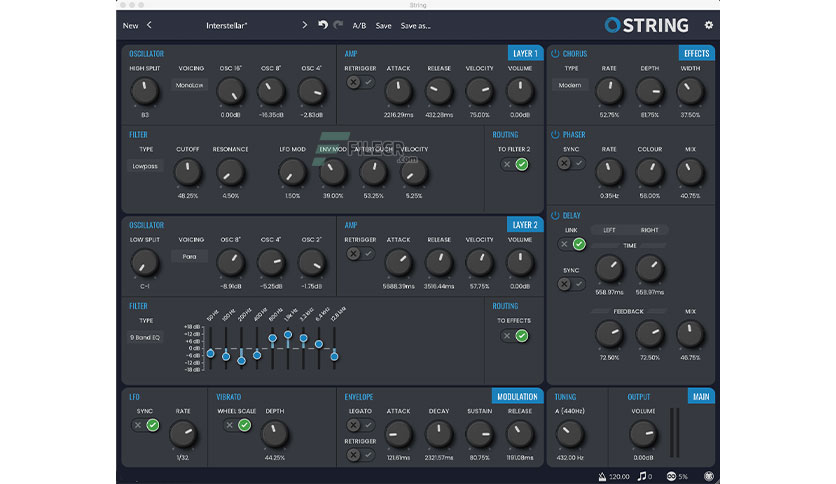Click the Layer 2 Low Split knob

tap(144, 263)
